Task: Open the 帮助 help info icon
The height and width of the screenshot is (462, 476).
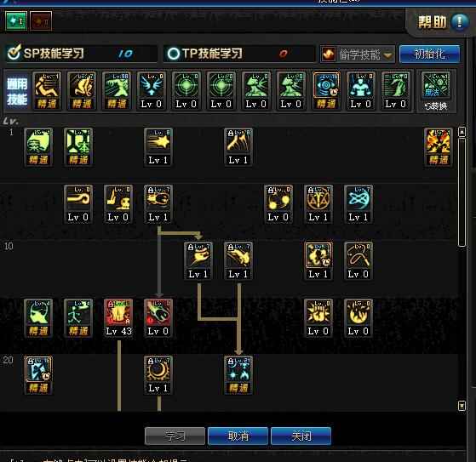Action: point(460,22)
